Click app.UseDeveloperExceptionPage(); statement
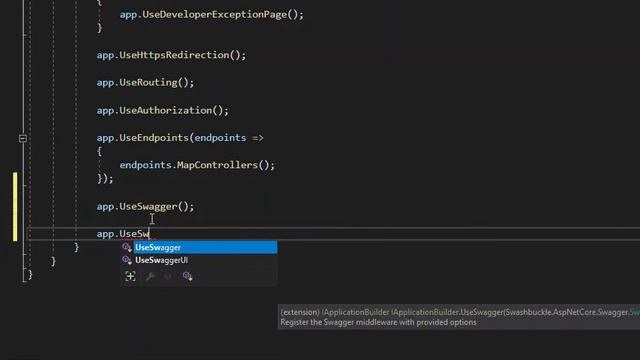The height and width of the screenshot is (360, 640). click(x=211, y=15)
